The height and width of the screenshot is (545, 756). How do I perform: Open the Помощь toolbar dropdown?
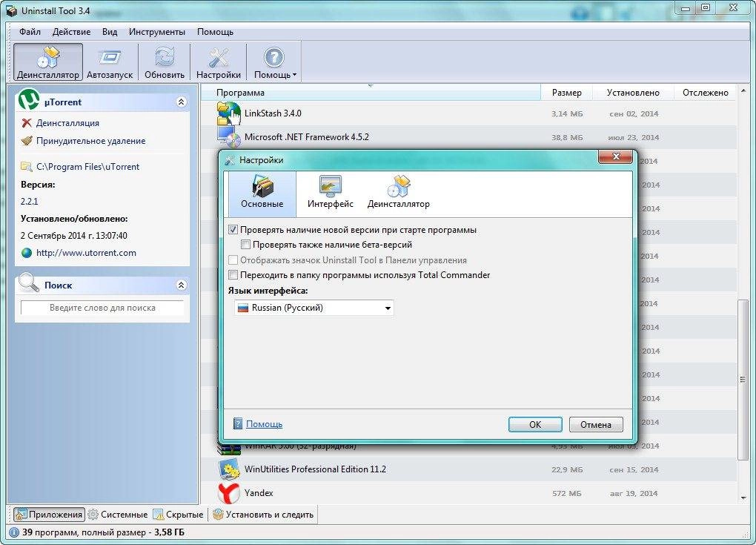click(274, 62)
